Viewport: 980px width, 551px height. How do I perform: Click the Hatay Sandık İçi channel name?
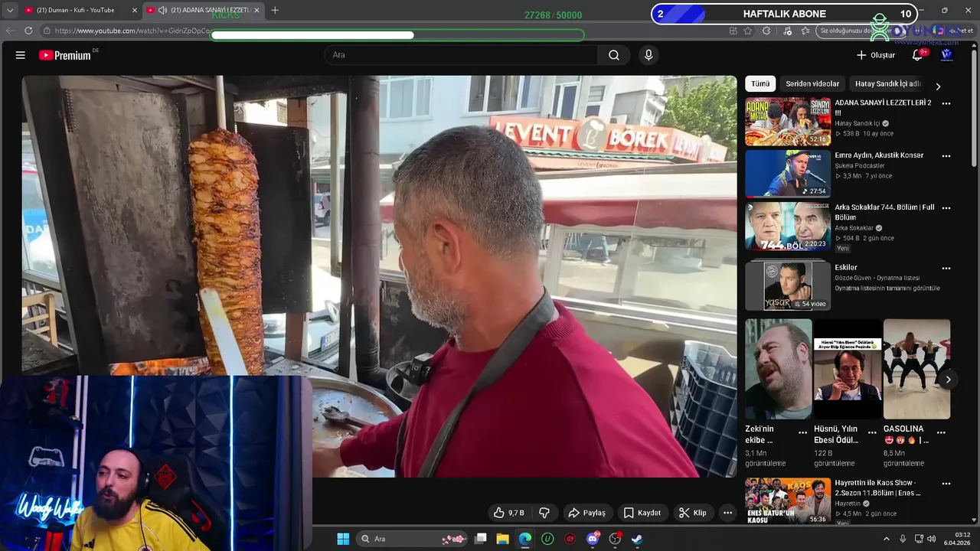point(857,123)
